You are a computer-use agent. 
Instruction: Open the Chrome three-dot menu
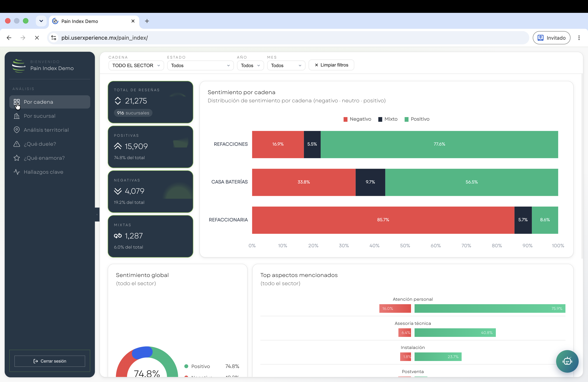click(579, 38)
